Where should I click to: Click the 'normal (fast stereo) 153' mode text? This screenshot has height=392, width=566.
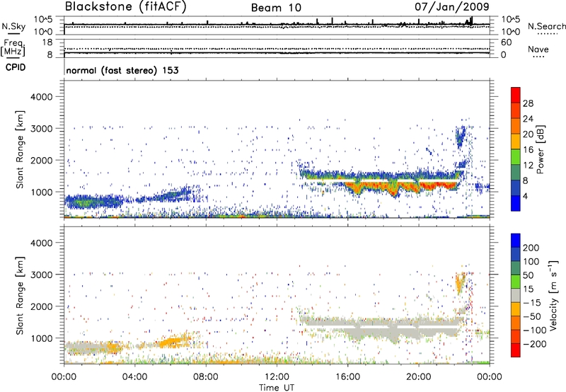point(121,71)
